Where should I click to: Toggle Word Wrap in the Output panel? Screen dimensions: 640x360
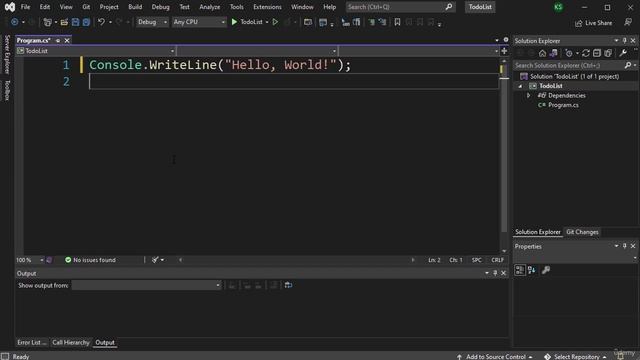pos(288,285)
